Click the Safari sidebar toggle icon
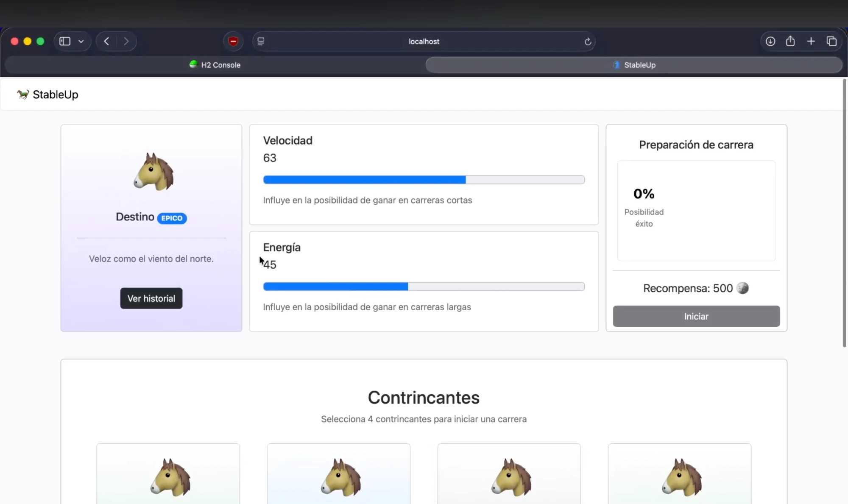The width and height of the screenshot is (848, 504). [x=65, y=41]
